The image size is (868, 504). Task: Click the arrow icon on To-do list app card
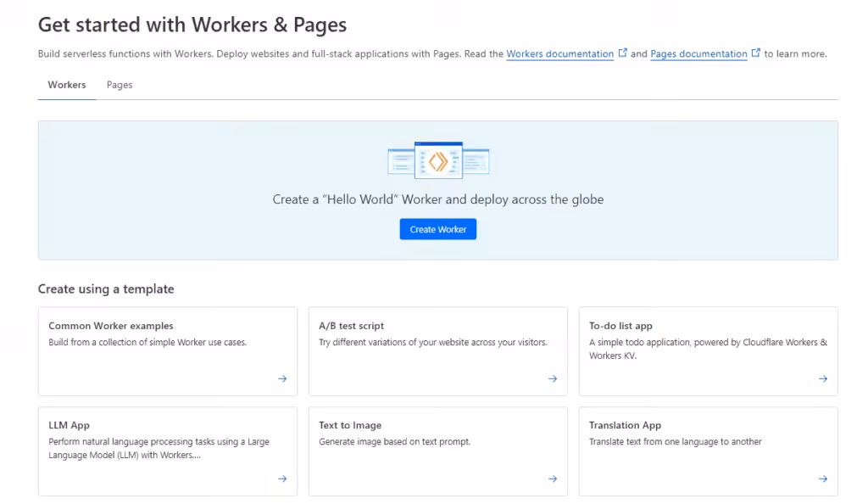pos(822,378)
